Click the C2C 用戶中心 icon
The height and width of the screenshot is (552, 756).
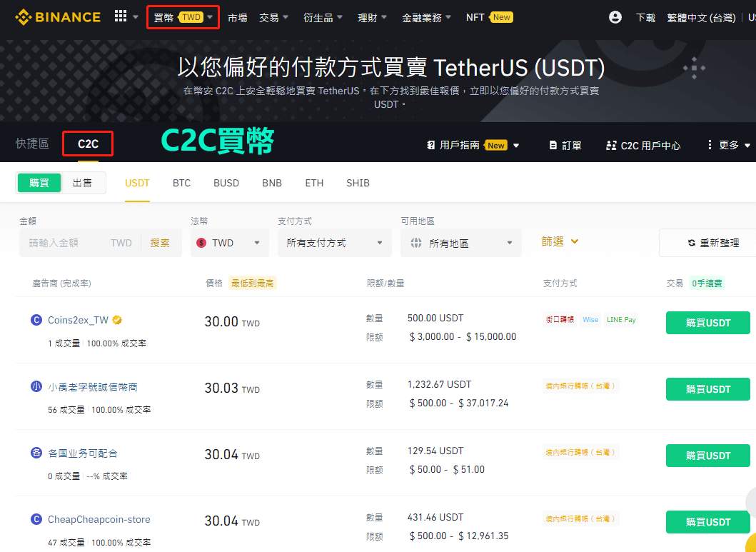611,144
